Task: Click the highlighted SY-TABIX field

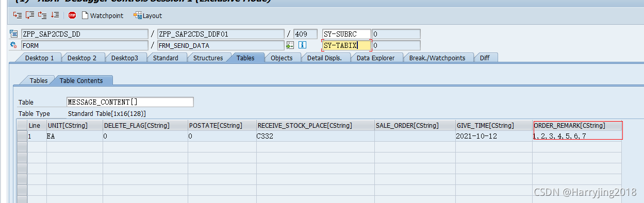Action: pyautogui.click(x=346, y=45)
